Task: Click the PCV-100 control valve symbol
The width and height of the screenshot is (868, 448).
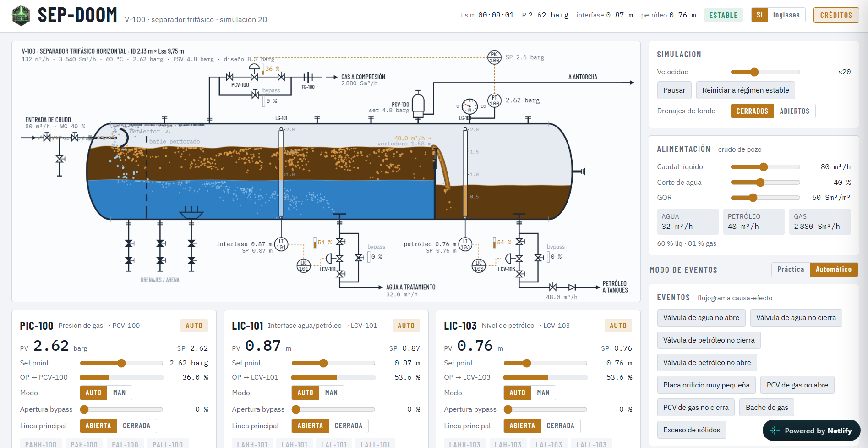Action: coord(254,73)
